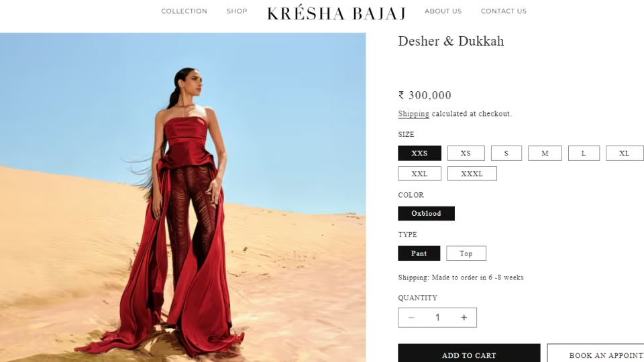This screenshot has width=644, height=362.
Task: Decrease quantity with the minus icon
Action: 411,318
